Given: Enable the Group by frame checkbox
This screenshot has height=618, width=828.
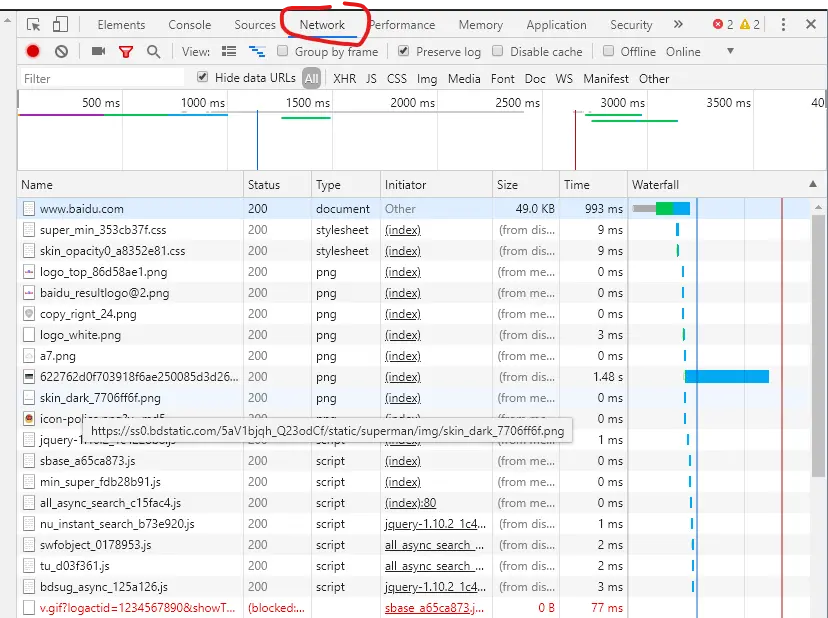Looking at the screenshot, I should point(283,51).
